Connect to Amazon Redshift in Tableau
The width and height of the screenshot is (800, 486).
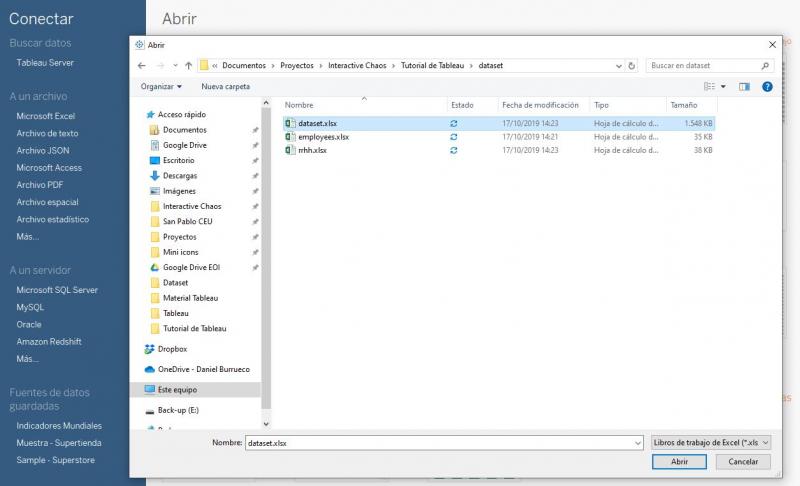click(49, 342)
